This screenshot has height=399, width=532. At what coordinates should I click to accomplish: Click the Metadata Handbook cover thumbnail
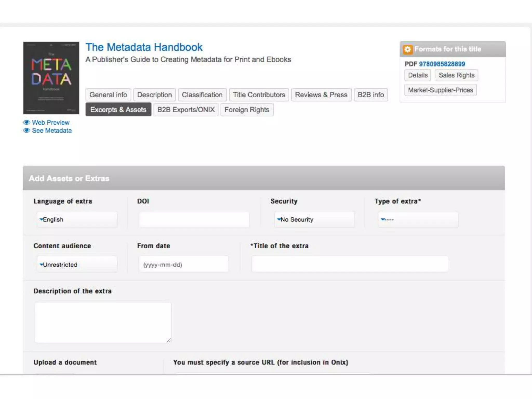pyautogui.click(x=51, y=78)
